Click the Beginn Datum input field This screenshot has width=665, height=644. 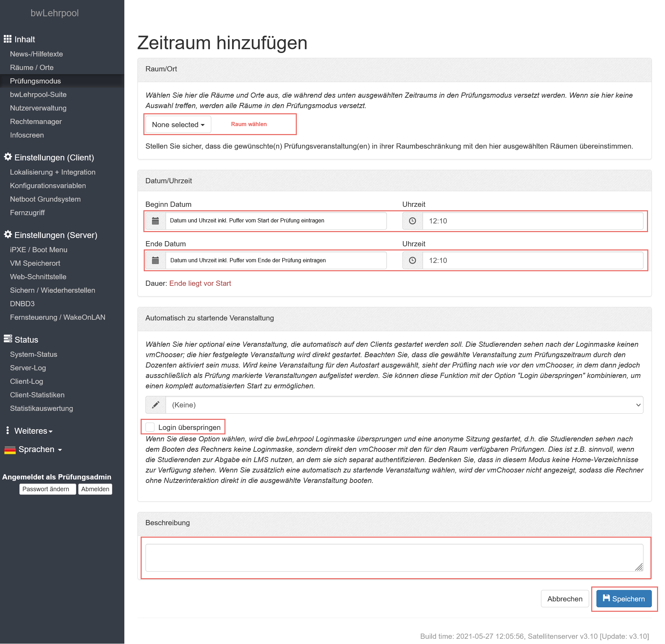[276, 221]
